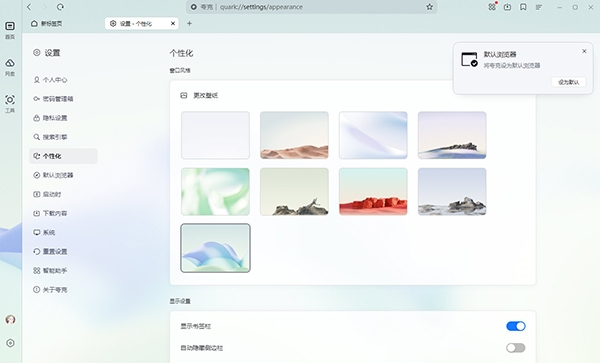This screenshot has height=363, width=600.
Task: Open 重置设置 settings section
Action: [63, 251]
